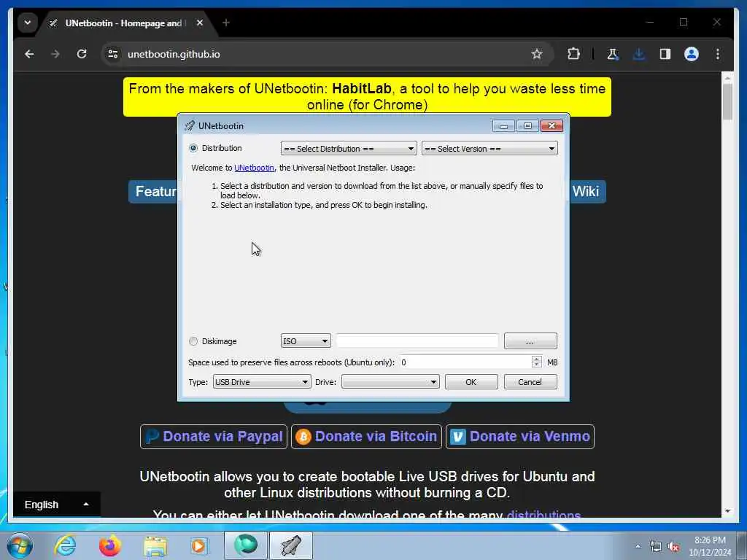Select the Distribution radio button
This screenshot has width=747, height=560.
coord(193,148)
